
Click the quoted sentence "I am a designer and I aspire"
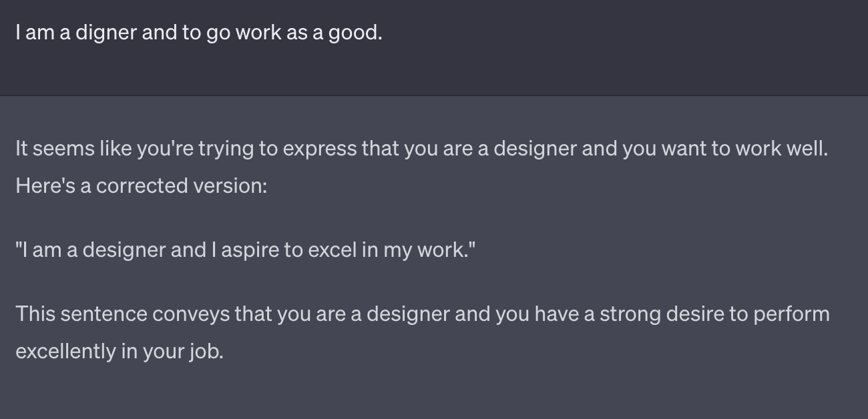(245, 250)
